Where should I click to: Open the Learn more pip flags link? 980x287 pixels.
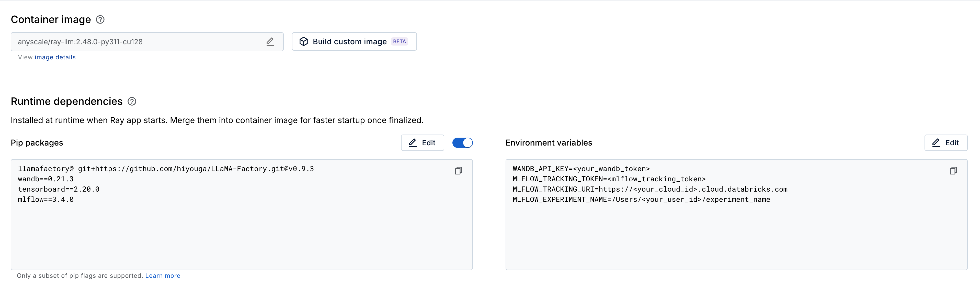[x=163, y=275]
